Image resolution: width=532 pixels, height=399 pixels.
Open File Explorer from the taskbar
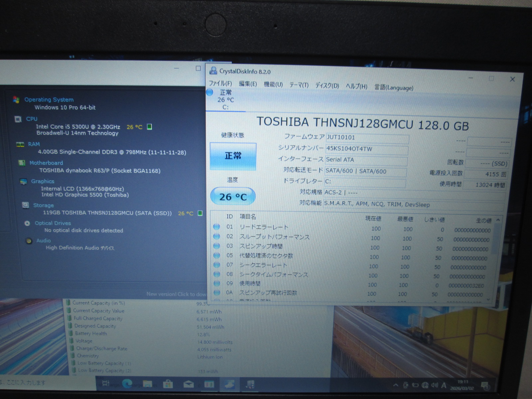[x=147, y=384]
